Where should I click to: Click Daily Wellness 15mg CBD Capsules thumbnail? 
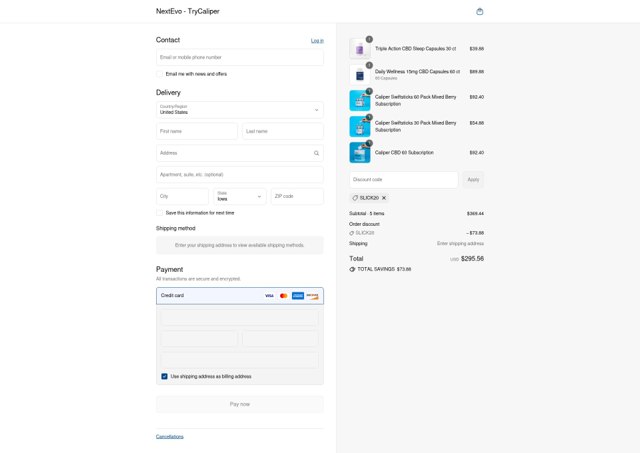coord(360,74)
